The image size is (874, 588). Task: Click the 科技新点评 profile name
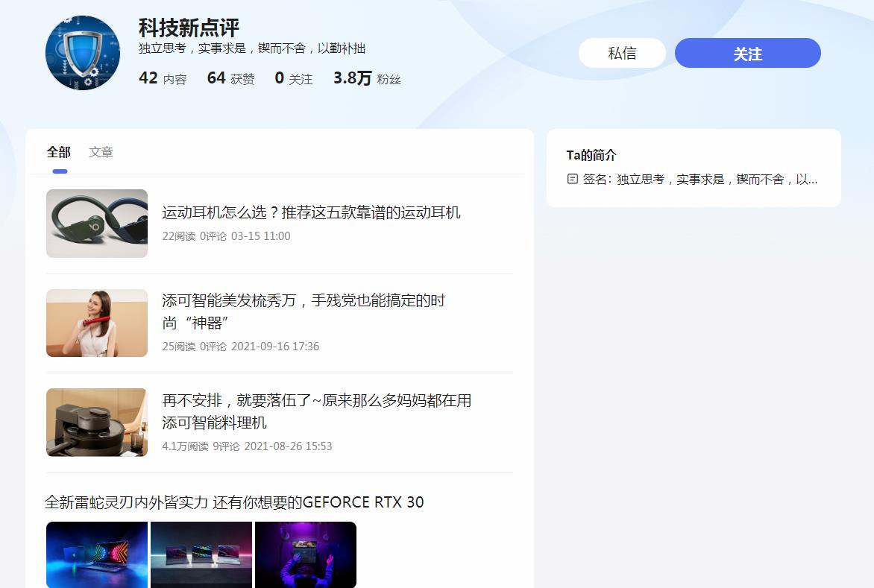[x=189, y=28]
